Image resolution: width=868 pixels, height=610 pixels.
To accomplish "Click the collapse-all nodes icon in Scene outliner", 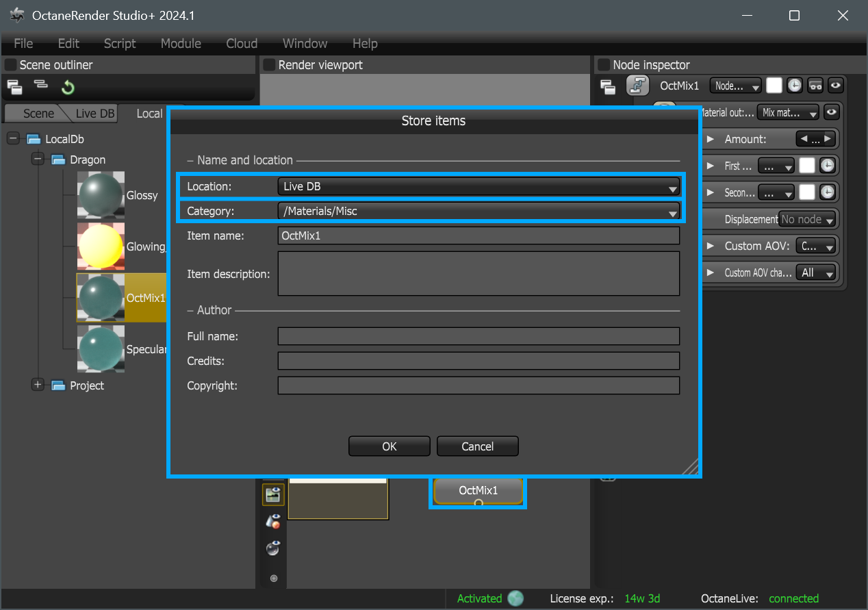I will [x=41, y=85].
